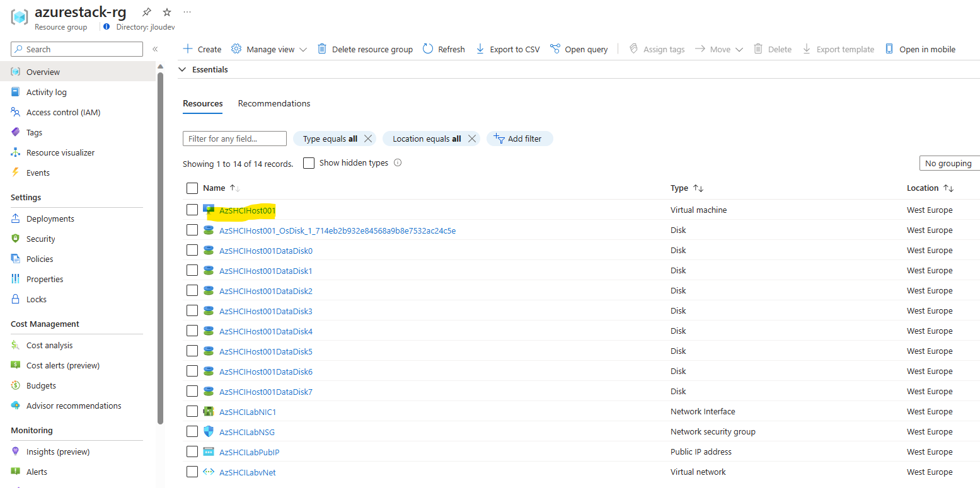Click the Deployments icon under Settings
The width and height of the screenshot is (980, 488).
click(16, 218)
